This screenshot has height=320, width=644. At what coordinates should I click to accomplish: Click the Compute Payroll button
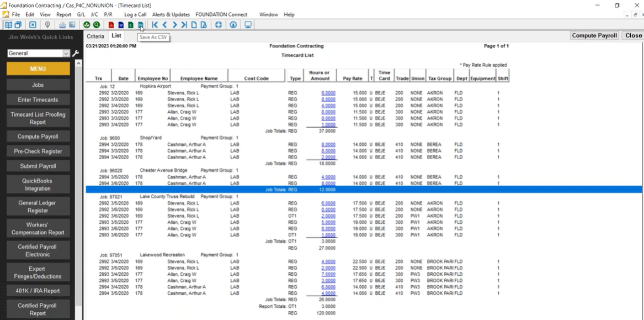[x=594, y=35]
